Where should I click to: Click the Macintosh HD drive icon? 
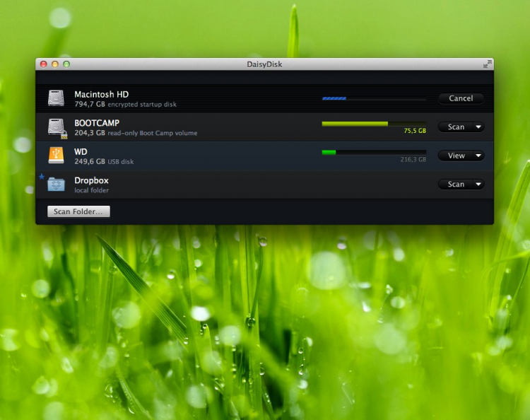[x=56, y=98]
